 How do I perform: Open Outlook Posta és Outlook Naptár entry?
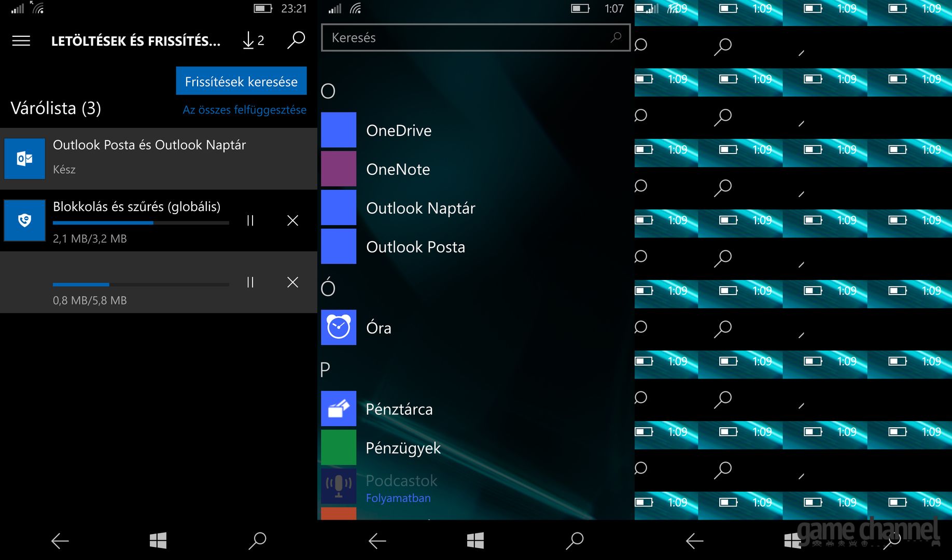[159, 158]
